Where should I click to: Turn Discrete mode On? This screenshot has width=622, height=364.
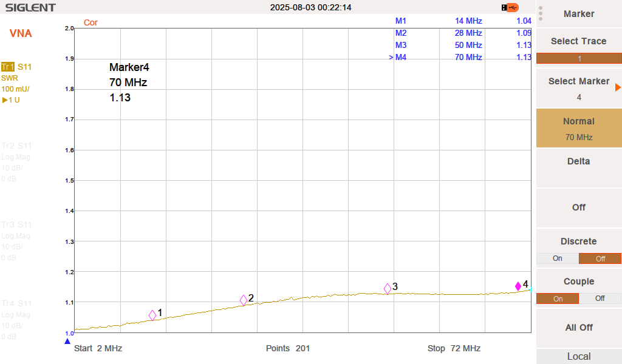pos(558,258)
